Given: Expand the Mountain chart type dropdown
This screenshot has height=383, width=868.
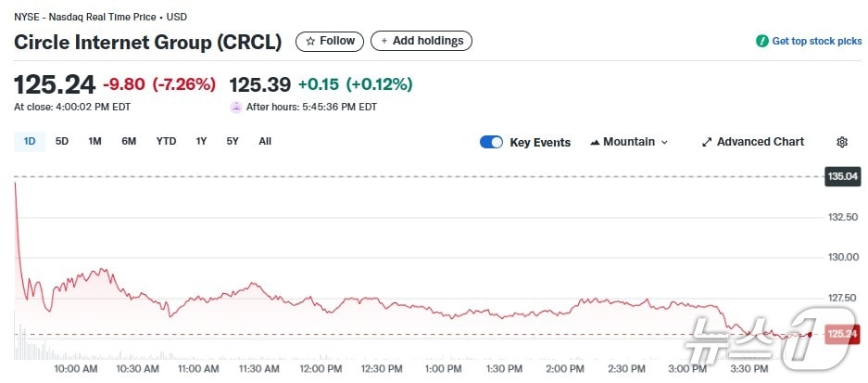Looking at the screenshot, I should 663,142.
